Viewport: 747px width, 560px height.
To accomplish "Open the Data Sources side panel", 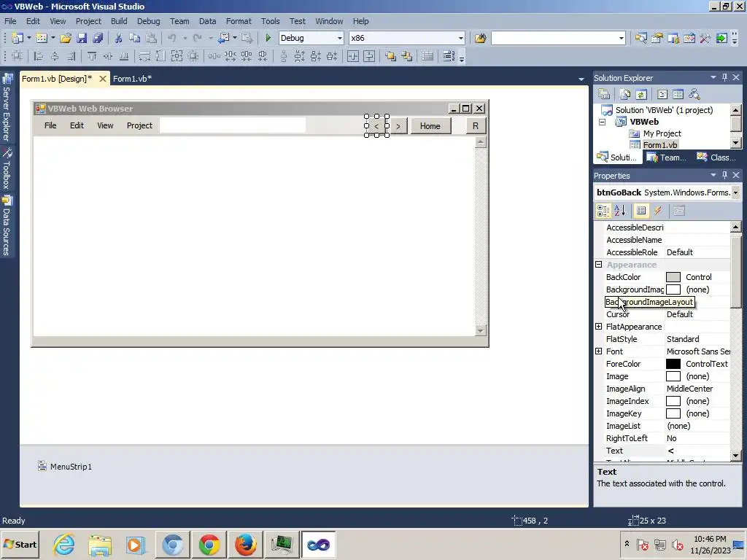I will point(7,226).
